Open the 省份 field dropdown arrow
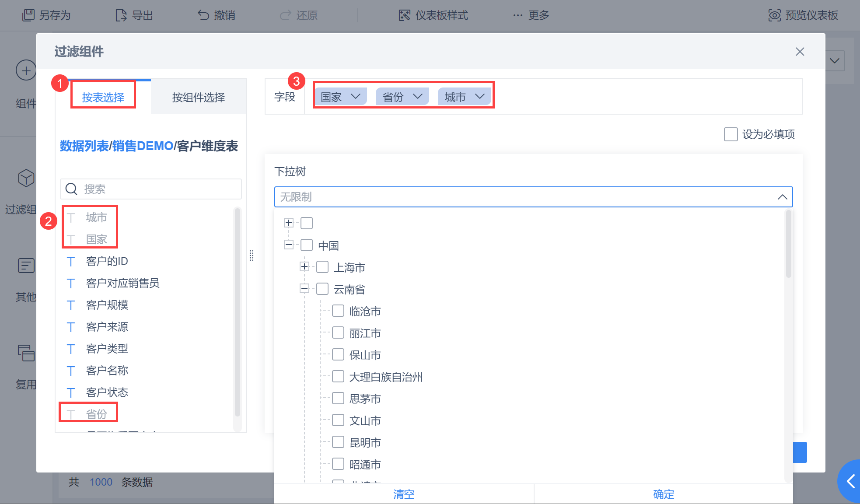Viewport: 860px width, 504px height. point(418,96)
